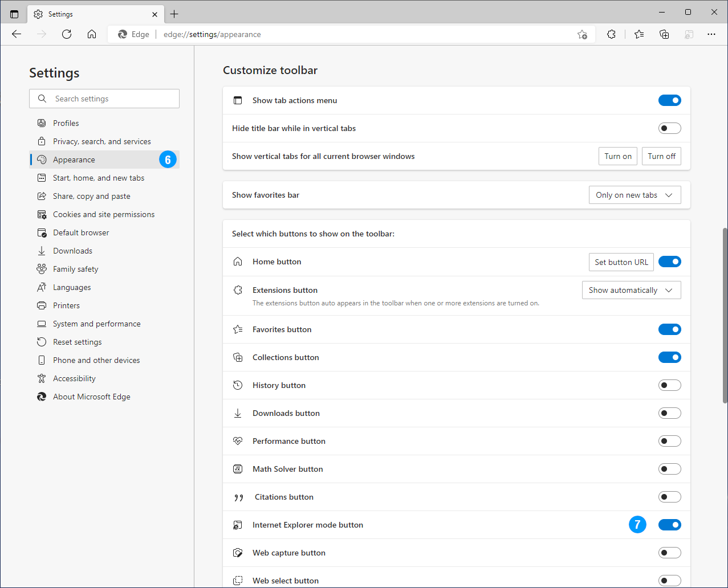728x588 pixels.
Task: Open Cookies and site permissions via its icon
Action: (41, 214)
